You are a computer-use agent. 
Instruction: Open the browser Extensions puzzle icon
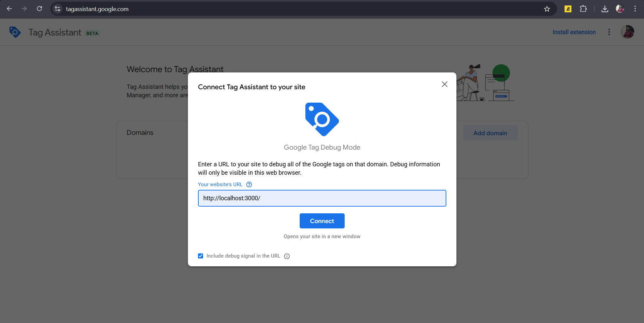[583, 9]
